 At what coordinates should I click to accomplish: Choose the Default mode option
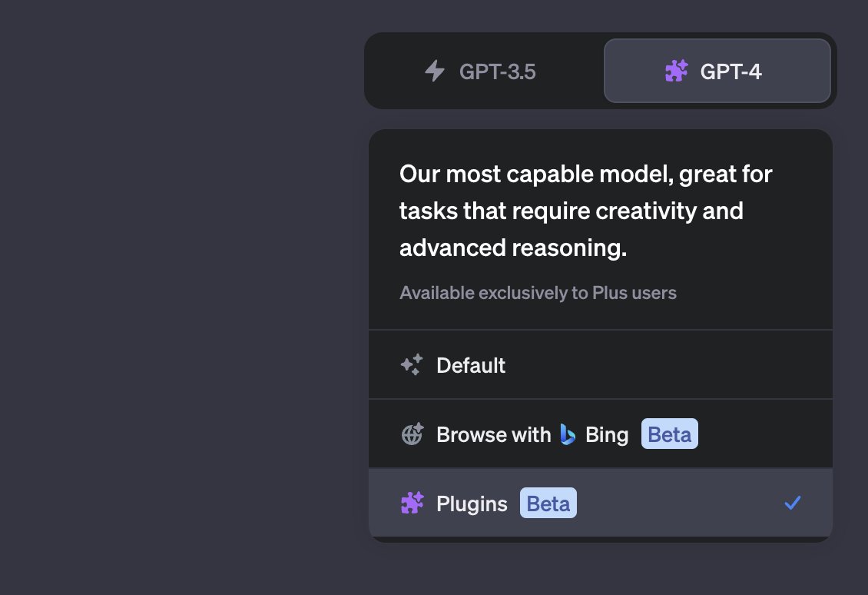(x=601, y=365)
